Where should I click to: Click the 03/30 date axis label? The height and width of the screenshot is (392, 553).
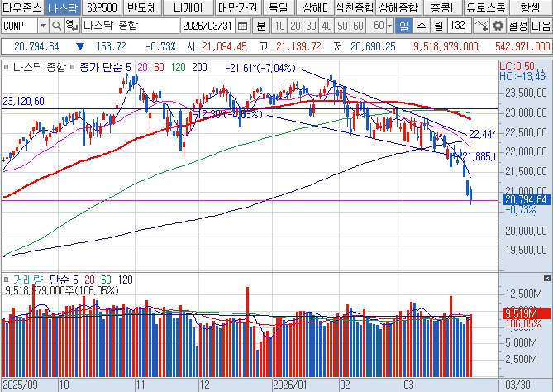point(517,385)
